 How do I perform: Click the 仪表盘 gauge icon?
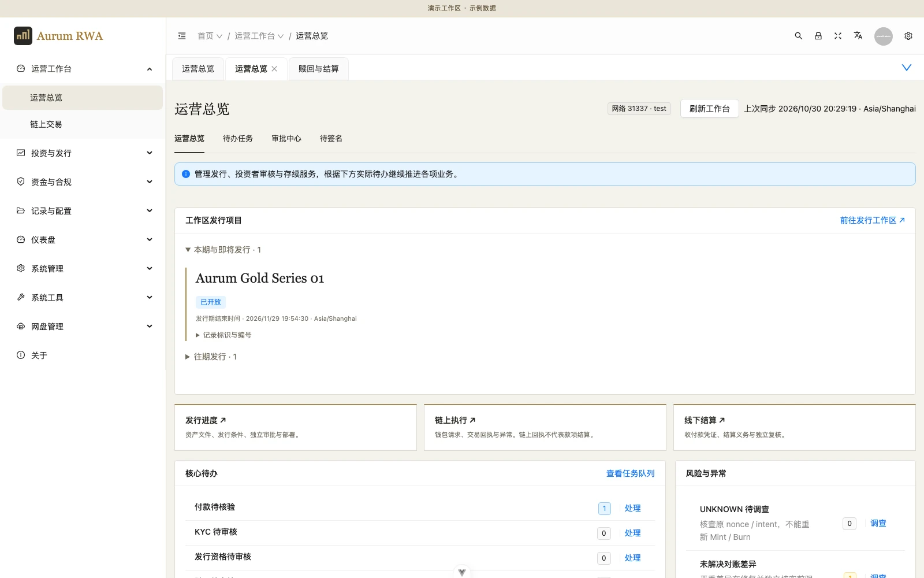(21, 239)
